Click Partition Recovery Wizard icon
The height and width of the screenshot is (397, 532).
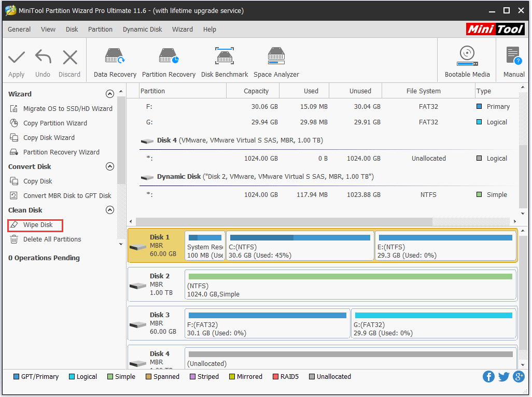(x=14, y=152)
